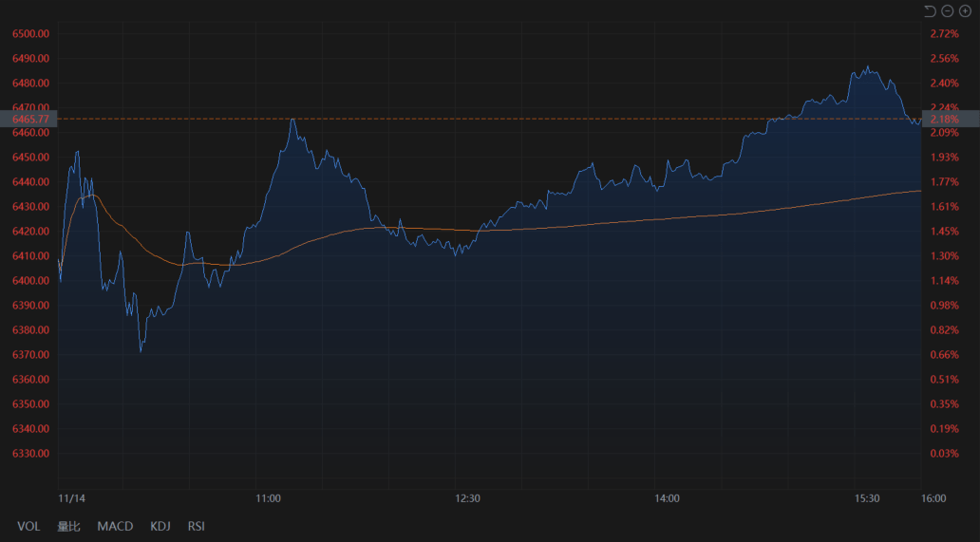Select the MACD indicator tab

coord(115,527)
